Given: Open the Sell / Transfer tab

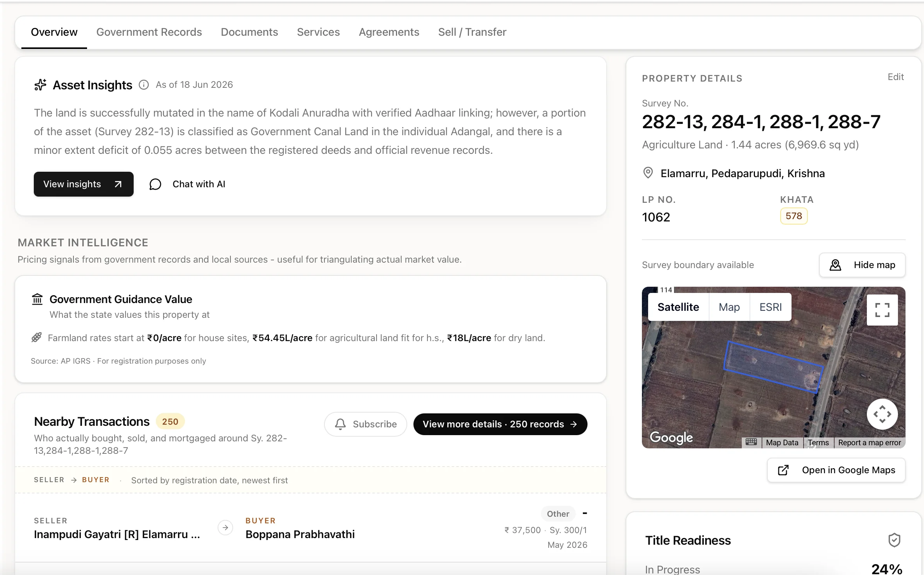Looking at the screenshot, I should pyautogui.click(x=472, y=32).
